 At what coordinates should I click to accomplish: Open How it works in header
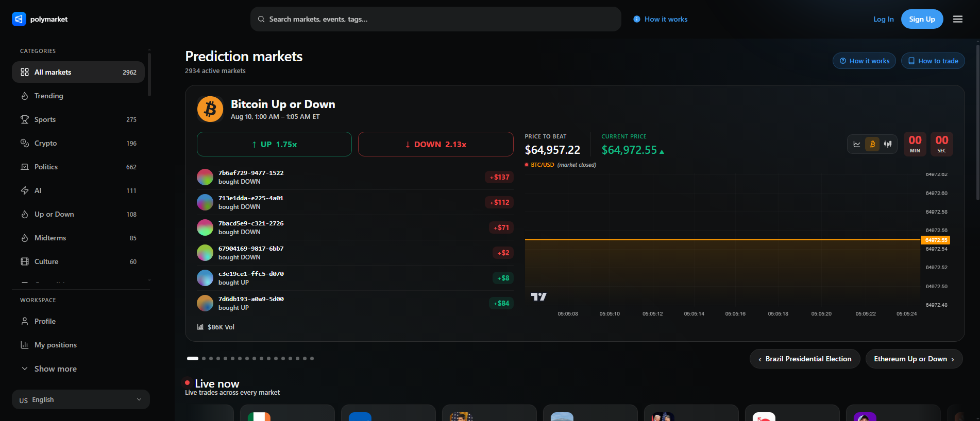point(661,19)
